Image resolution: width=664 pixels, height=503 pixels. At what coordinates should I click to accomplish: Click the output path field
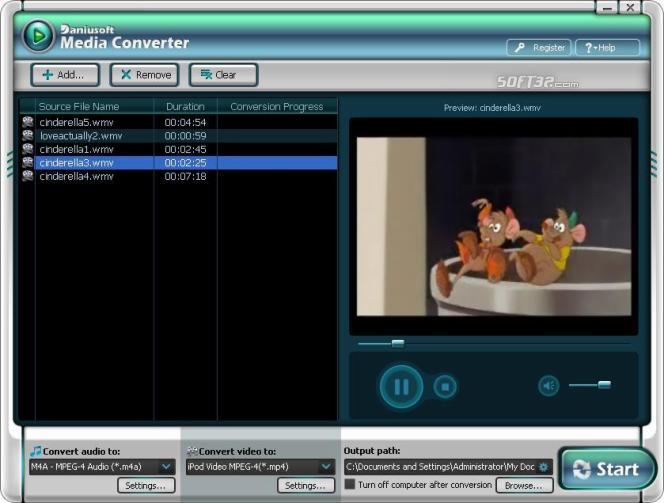pyautogui.click(x=448, y=467)
